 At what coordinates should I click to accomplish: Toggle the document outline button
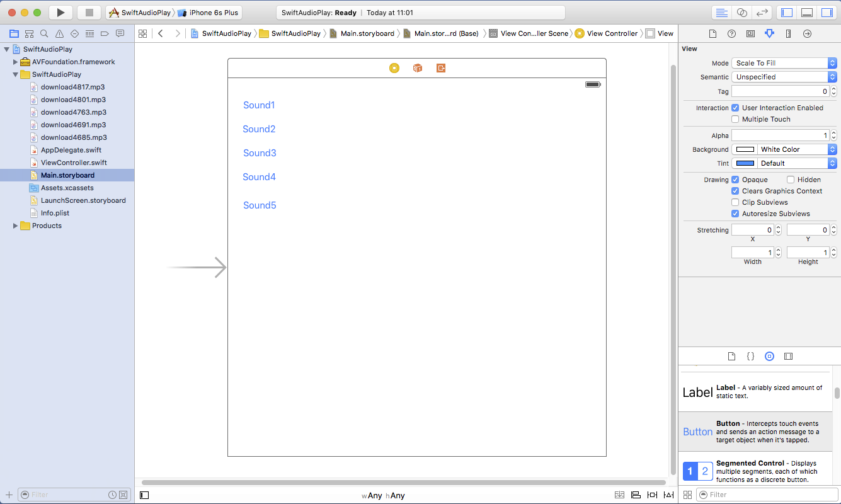tap(144, 495)
